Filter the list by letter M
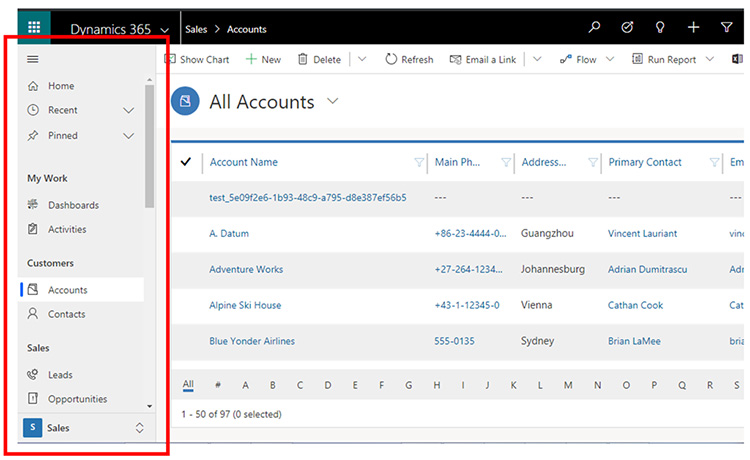The height and width of the screenshot is (460, 750). [x=568, y=385]
